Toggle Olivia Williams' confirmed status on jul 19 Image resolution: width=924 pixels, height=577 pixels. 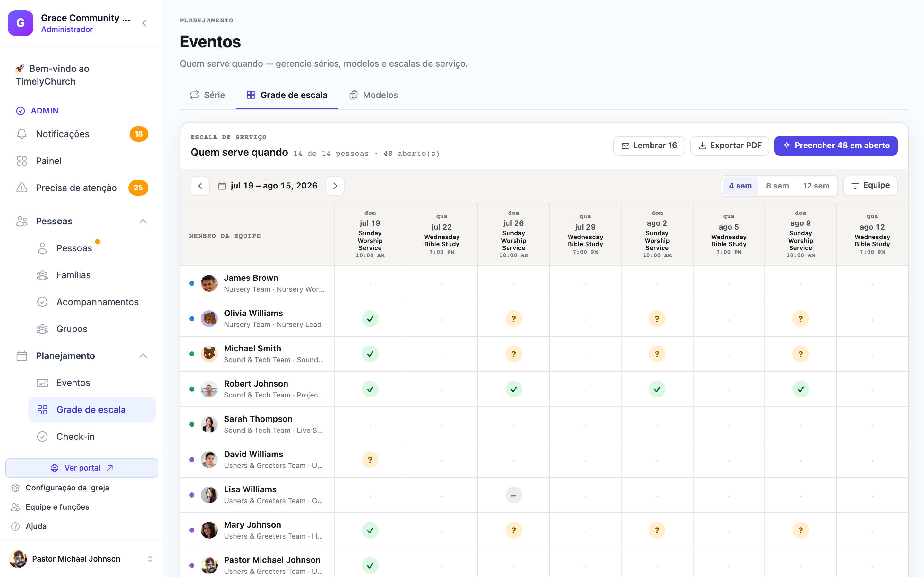(370, 319)
